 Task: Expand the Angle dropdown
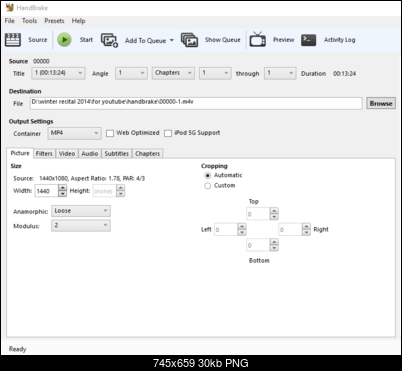tap(131, 73)
